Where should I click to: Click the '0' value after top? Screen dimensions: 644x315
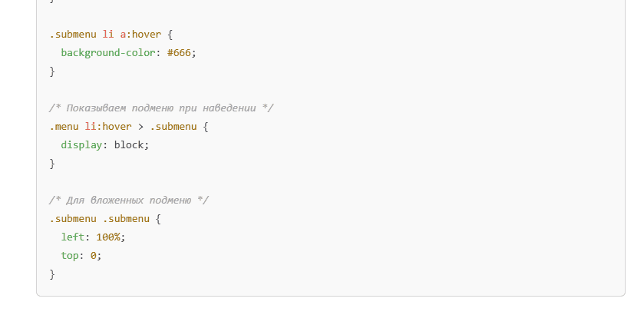point(93,256)
